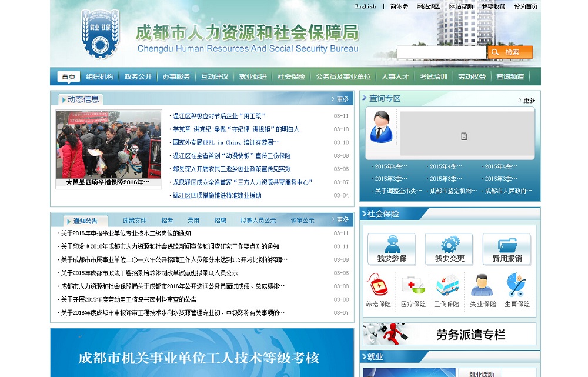The width and height of the screenshot is (588, 377).
Task: Open 就业促进 navigation menu
Action: click(x=253, y=76)
